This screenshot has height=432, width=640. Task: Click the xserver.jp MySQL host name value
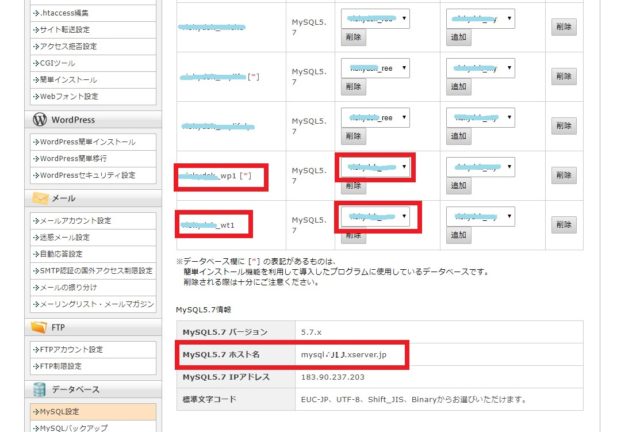click(x=344, y=355)
